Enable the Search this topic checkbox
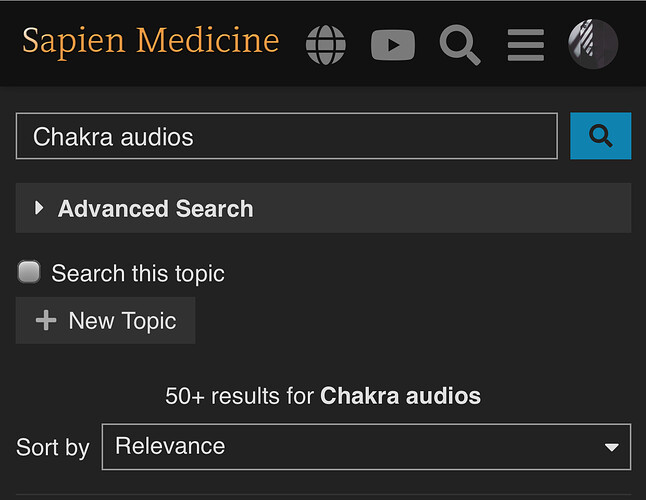Viewport: 646px width, 500px height. point(29,272)
